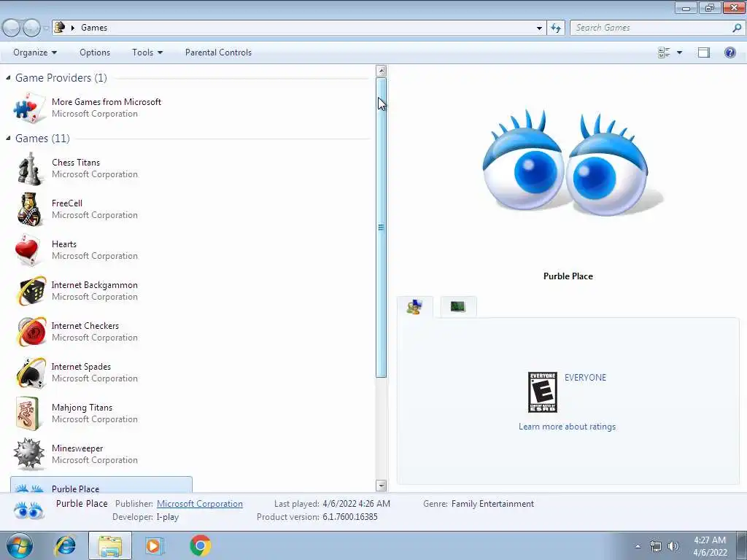Image resolution: width=747 pixels, height=560 pixels.
Task: Launch Google Chrome from taskbar
Action: click(x=200, y=545)
